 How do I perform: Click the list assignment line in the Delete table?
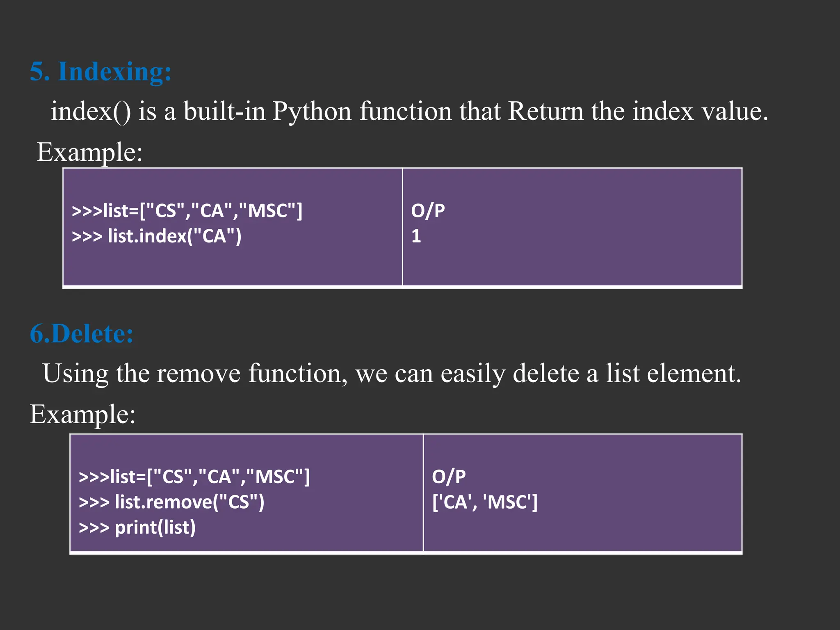point(194,477)
